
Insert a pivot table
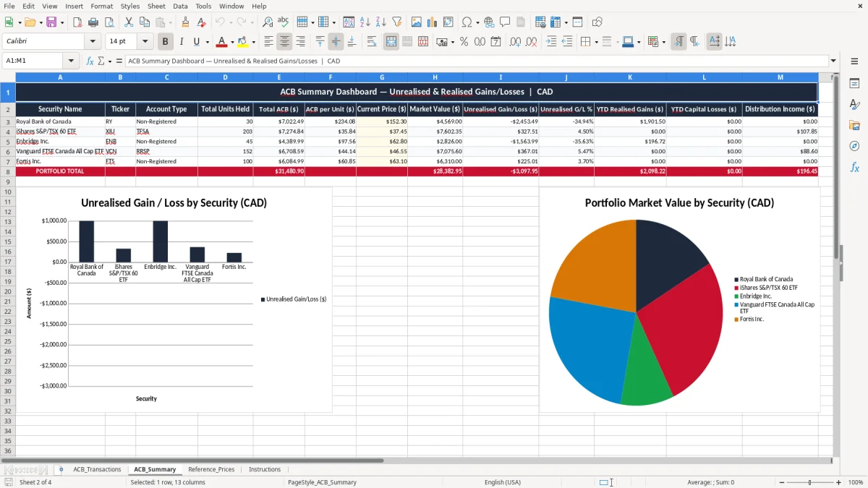click(448, 22)
